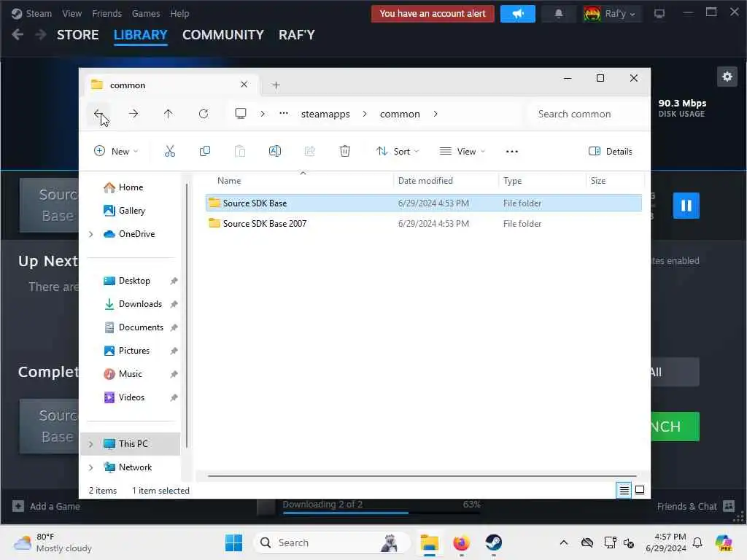Expand the OneDrive tree node
Viewport: 747px width, 560px height.
pyautogui.click(x=91, y=234)
